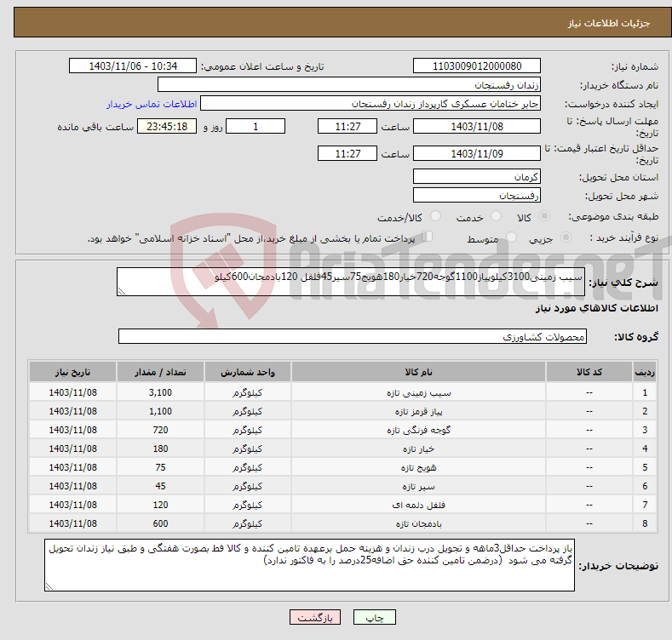Click the ردیف column header
The image size is (672, 640).
tap(645, 372)
